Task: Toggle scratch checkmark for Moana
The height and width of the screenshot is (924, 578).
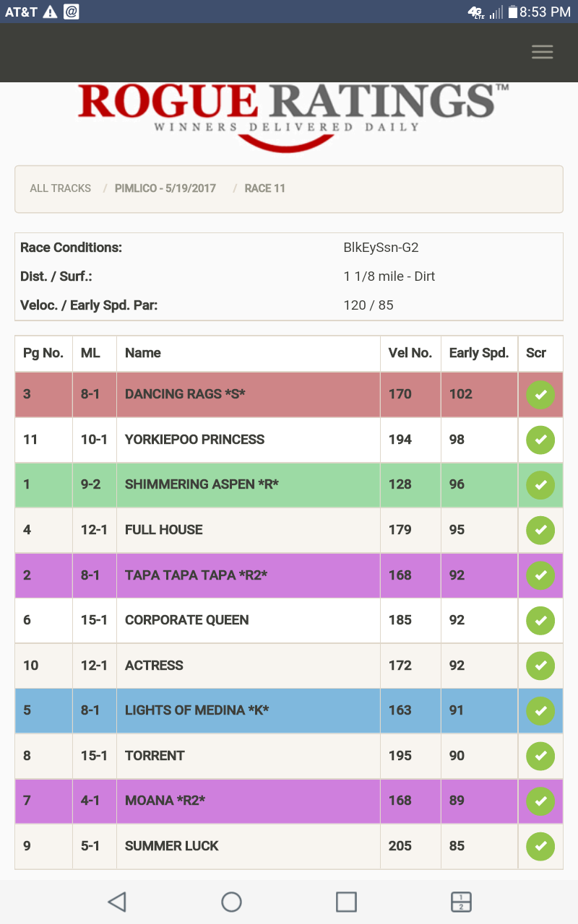Action: 540,801
